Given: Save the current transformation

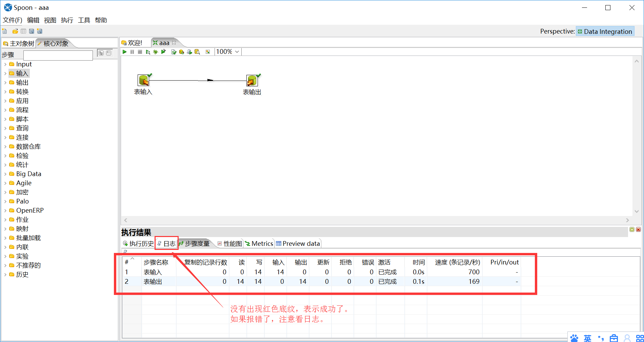Looking at the screenshot, I should coord(32,31).
